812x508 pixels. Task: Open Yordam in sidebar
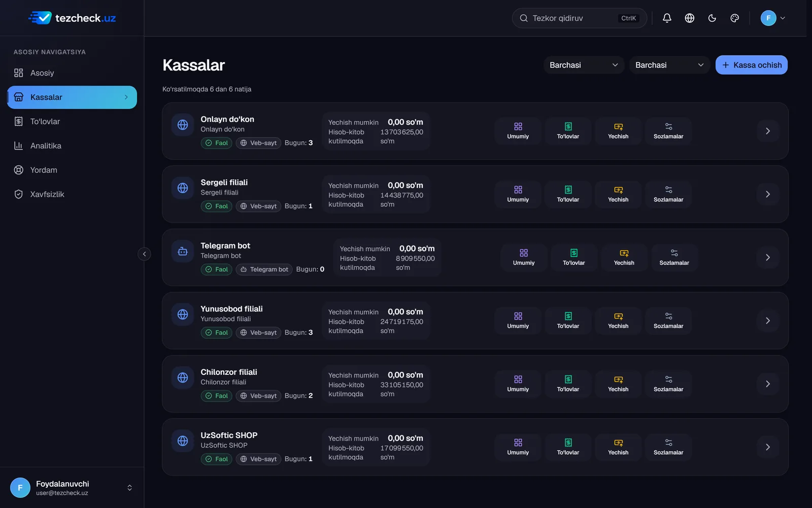(x=72, y=170)
